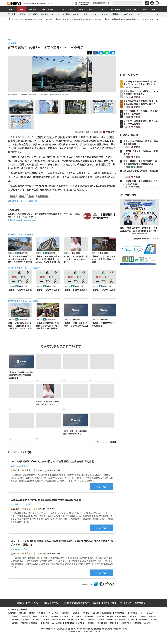Submit search with the magnifier icon
The height and width of the screenshot is (644, 167).
pos(140,3)
